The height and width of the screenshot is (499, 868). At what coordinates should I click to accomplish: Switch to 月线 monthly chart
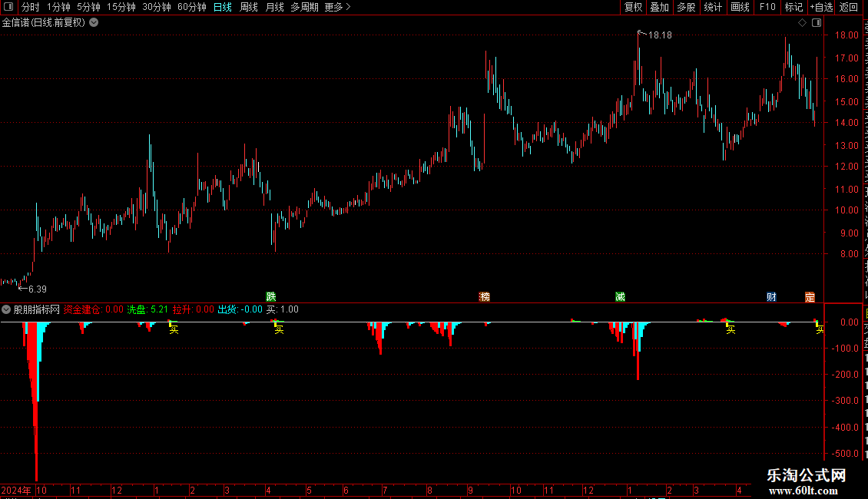(x=274, y=7)
